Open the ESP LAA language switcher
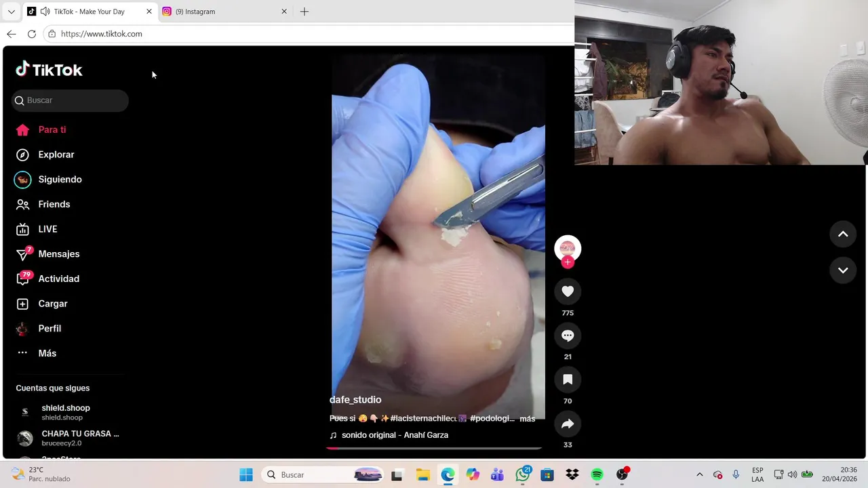The width and height of the screenshot is (868, 488). pyautogui.click(x=757, y=475)
